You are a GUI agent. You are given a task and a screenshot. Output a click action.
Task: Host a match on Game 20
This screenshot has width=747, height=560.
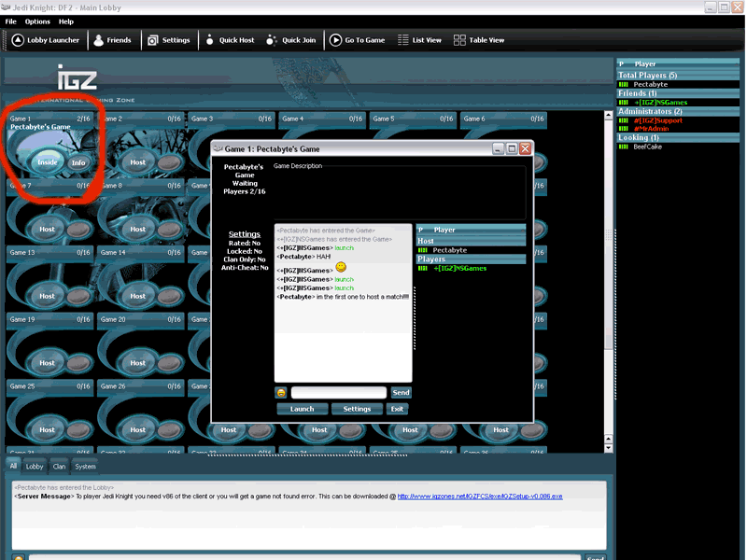(137, 363)
